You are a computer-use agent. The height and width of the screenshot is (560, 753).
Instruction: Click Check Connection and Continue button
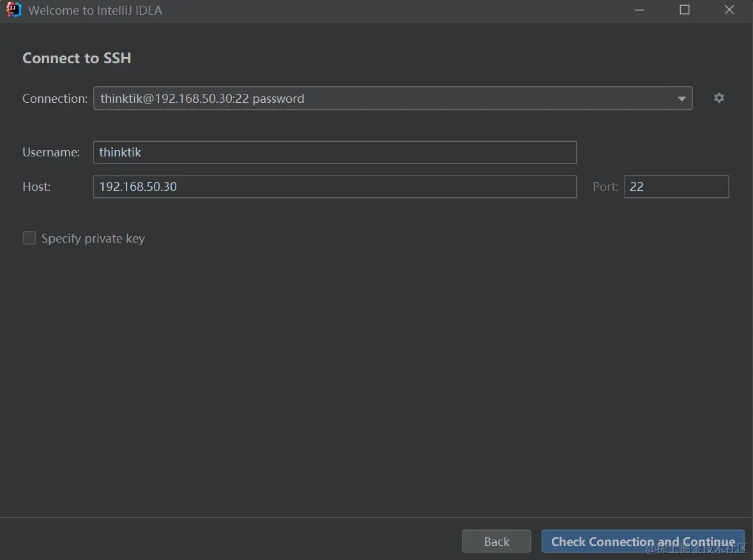(643, 541)
